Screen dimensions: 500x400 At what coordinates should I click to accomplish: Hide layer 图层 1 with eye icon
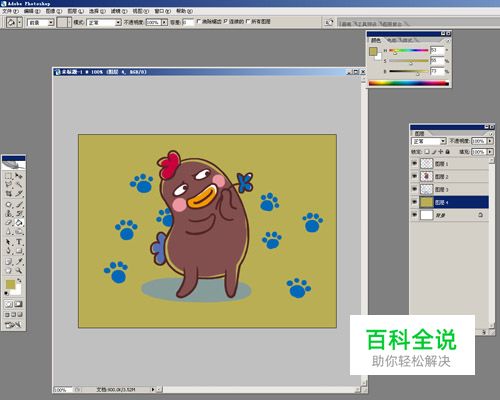click(415, 164)
